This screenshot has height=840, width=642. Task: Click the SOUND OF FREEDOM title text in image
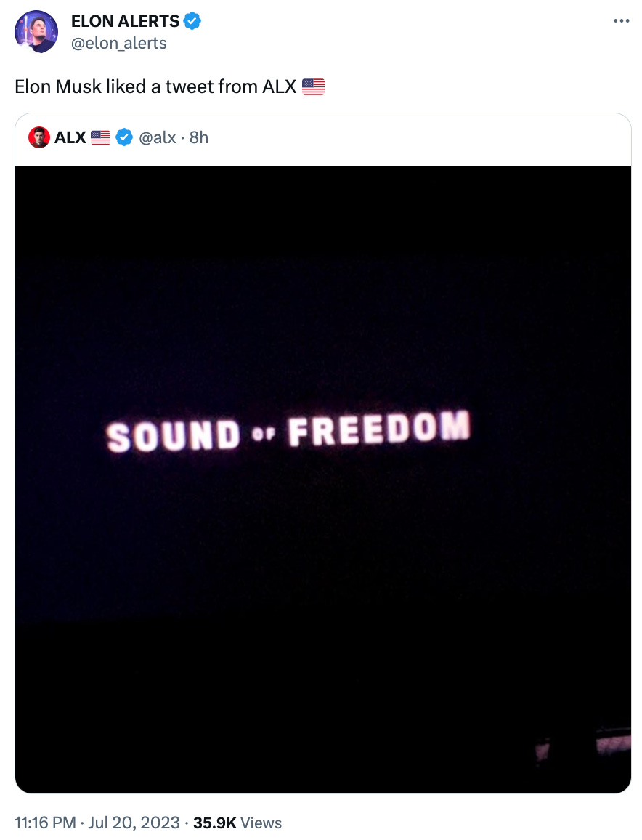pos(288,432)
